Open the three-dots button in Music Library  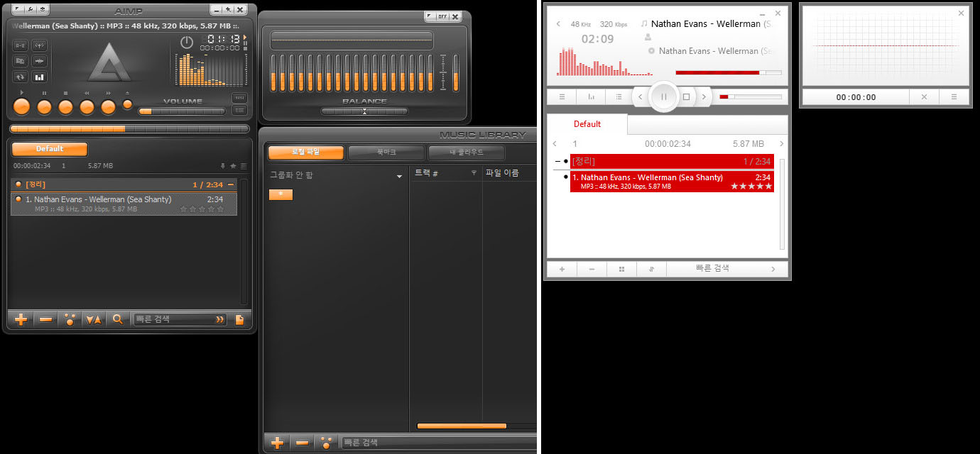[326, 443]
